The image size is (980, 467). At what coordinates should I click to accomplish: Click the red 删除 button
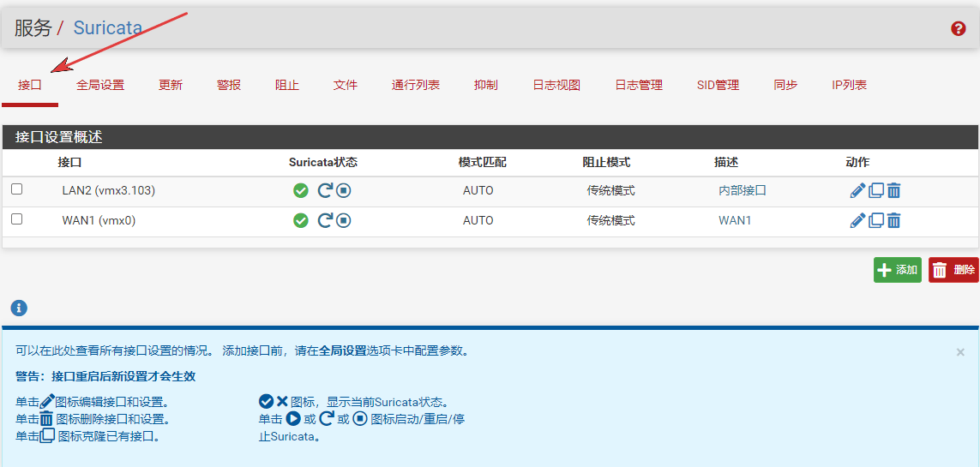pyautogui.click(x=953, y=270)
